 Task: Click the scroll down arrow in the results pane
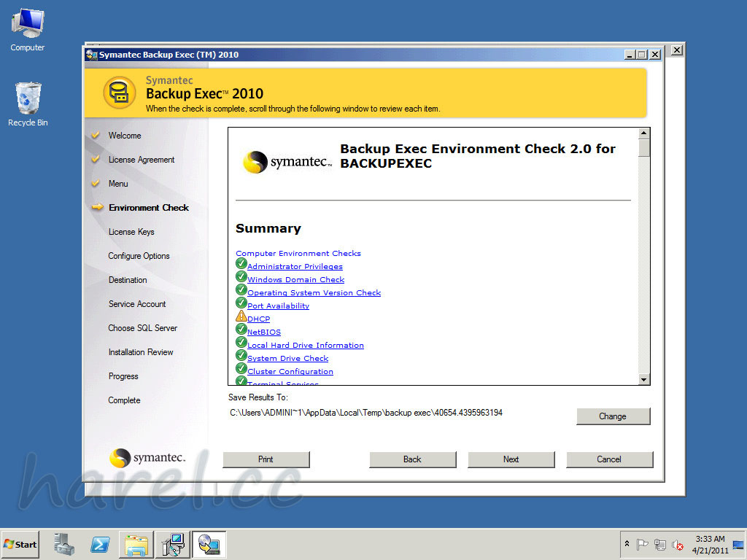644,379
